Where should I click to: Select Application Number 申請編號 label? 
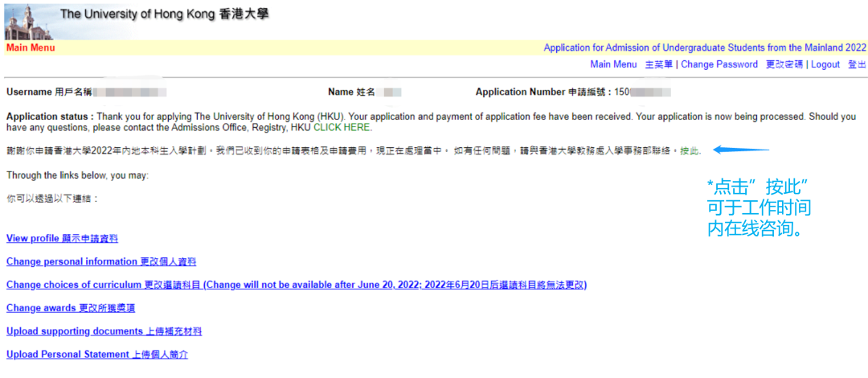[544, 92]
